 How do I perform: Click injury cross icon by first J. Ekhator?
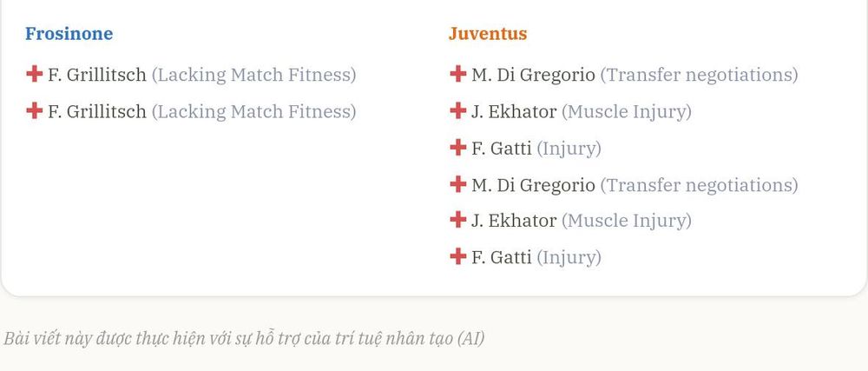click(x=457, y=110)
